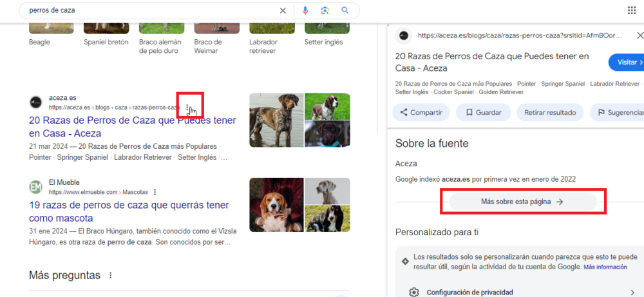This screenshot has width=644, height=297.
Task: Click the side panel URL text
Action: click(520, 35)
